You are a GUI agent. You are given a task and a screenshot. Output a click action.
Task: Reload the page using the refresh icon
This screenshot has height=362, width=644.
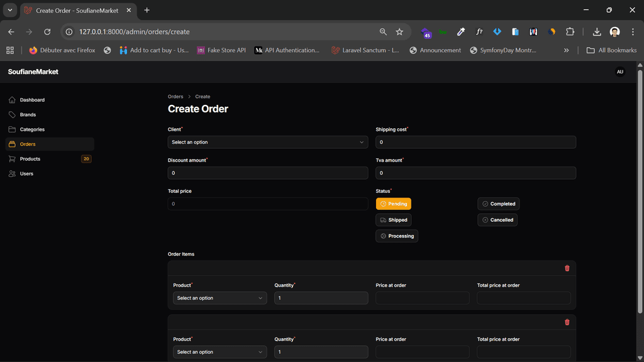(x=47, y=31)
